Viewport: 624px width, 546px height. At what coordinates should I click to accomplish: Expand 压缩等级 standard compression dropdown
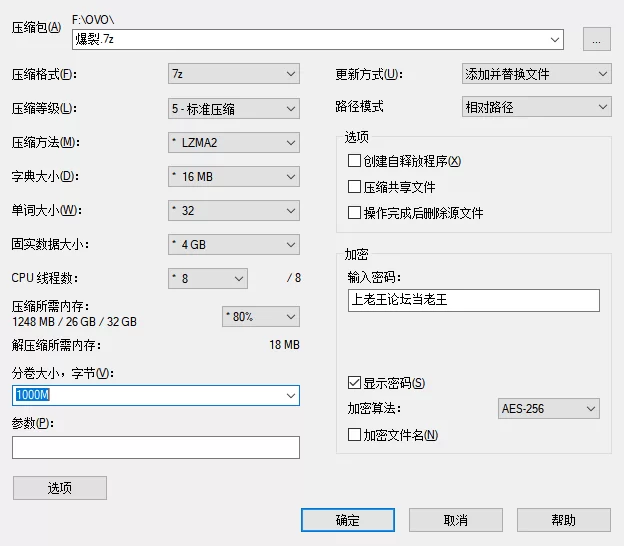point(234,108)
